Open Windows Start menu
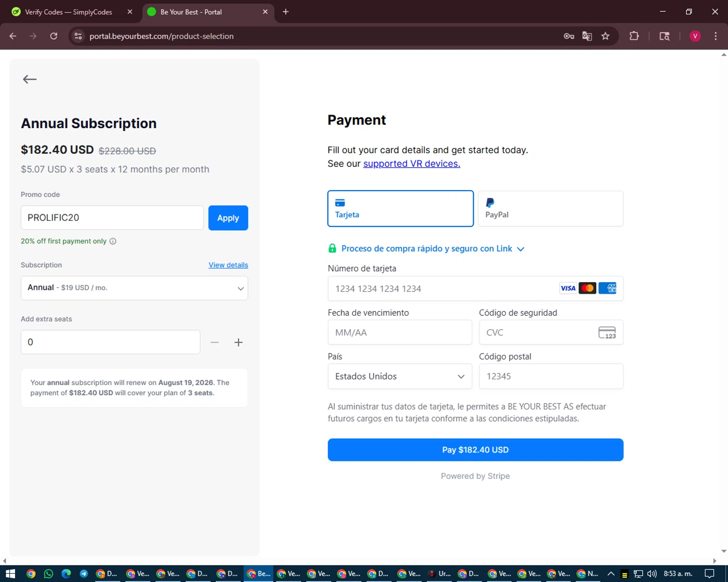The height and width of the screenshot is (582, 728). (x=10, y=574)
